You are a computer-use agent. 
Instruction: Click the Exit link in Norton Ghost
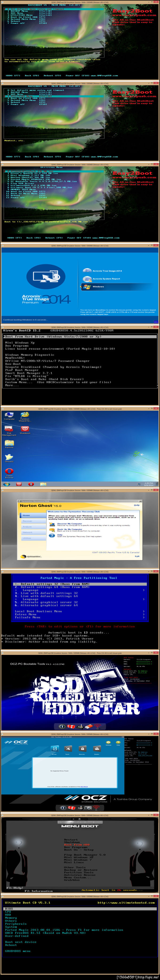[x=137, y=556]
